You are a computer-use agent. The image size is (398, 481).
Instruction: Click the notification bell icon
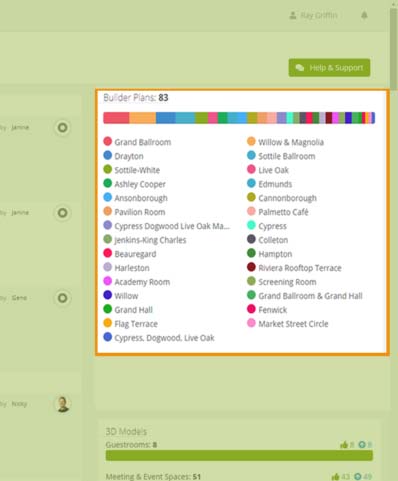(x=364, y=15)
